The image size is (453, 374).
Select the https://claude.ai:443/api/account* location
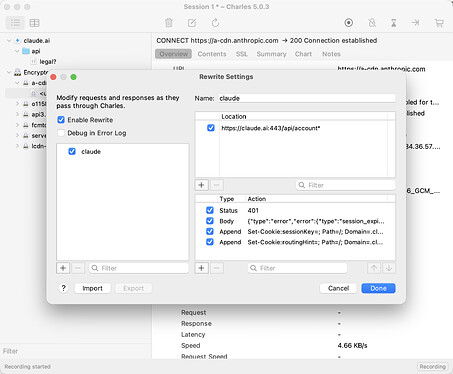click(271, 128)
